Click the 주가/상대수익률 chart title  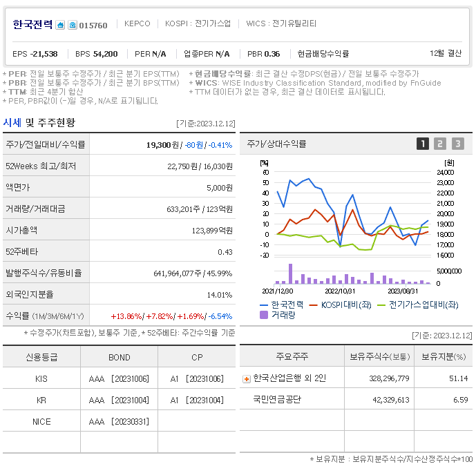276,144
